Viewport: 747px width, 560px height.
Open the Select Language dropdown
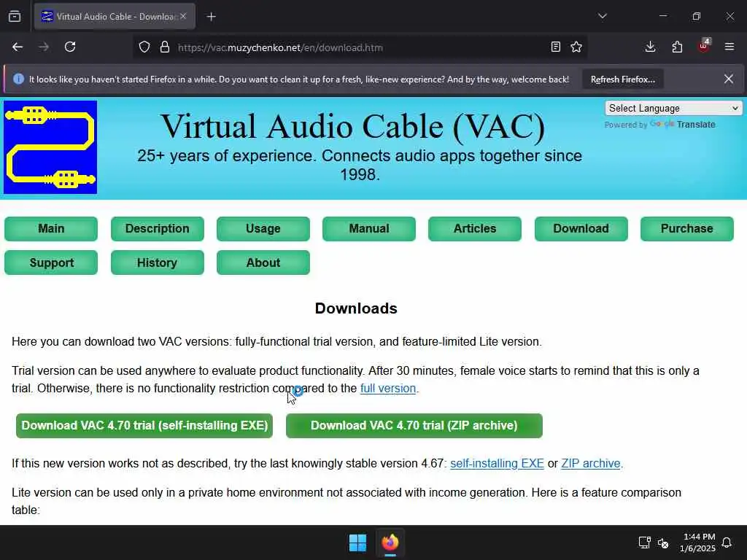coord(673,108)
